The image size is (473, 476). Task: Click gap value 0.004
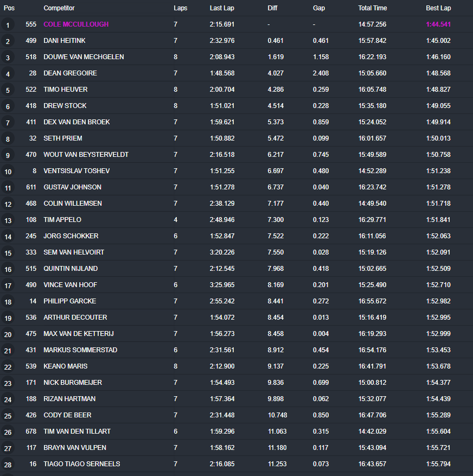[321, 334]
